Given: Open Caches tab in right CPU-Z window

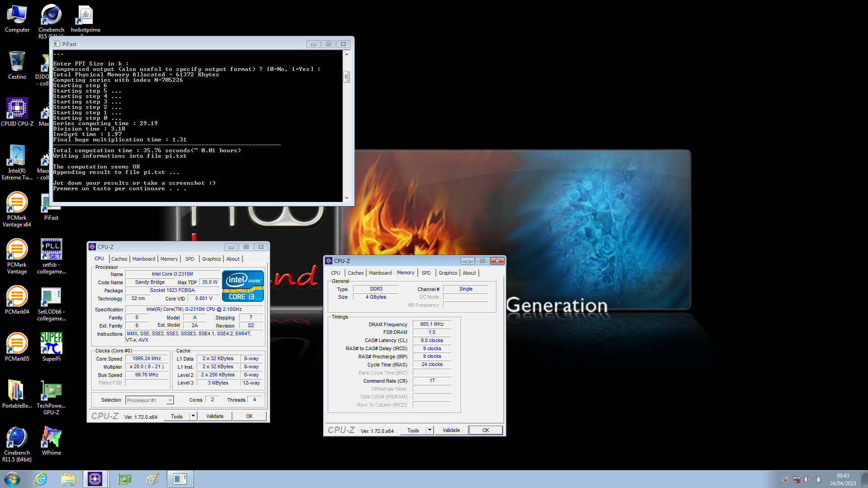Looking at the screenshot, I should [356, 273].
